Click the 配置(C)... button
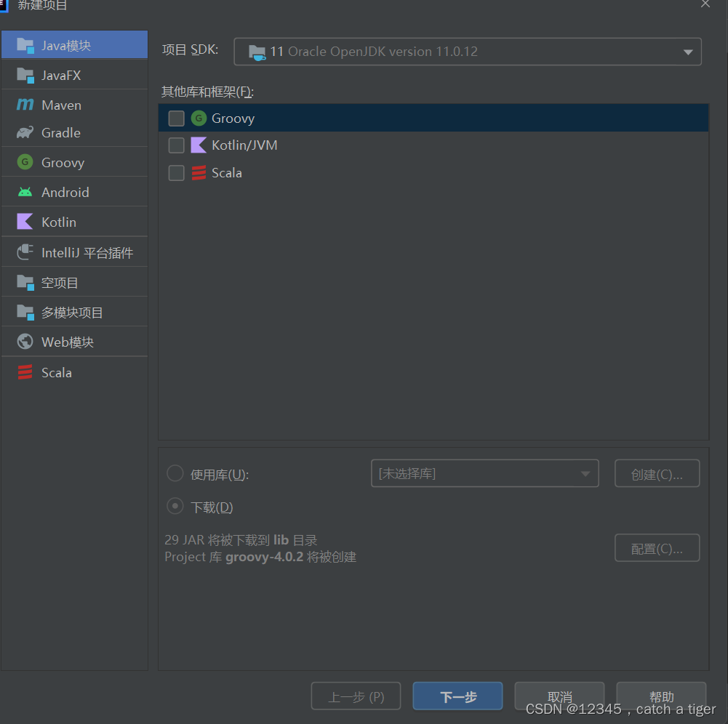Screen dimensions: 728x724 [657, 548]
